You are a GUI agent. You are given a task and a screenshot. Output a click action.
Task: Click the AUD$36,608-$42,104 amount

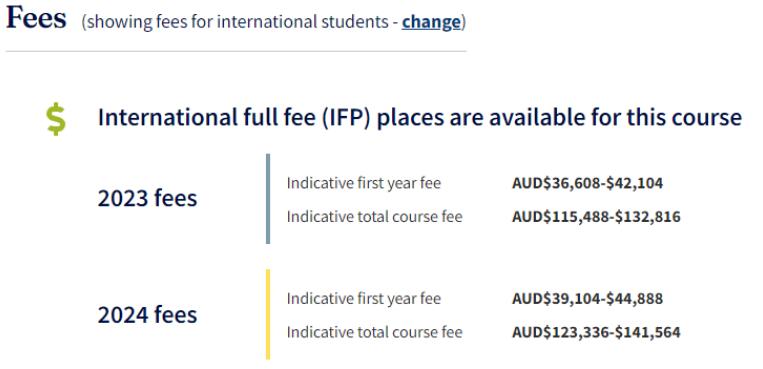pos(587,184)
